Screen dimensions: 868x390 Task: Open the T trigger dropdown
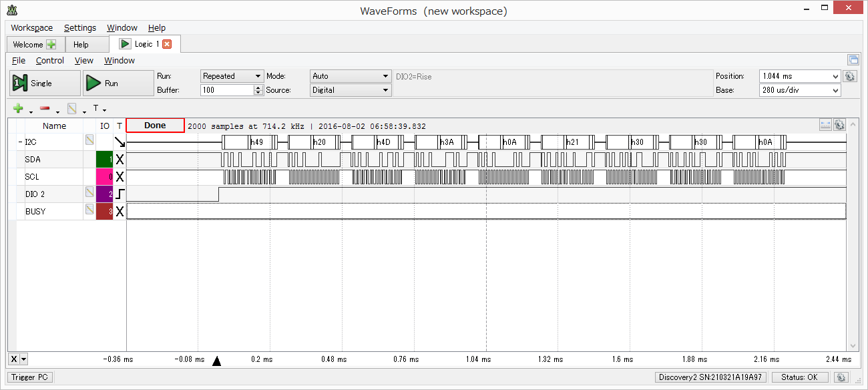[99, 108]
